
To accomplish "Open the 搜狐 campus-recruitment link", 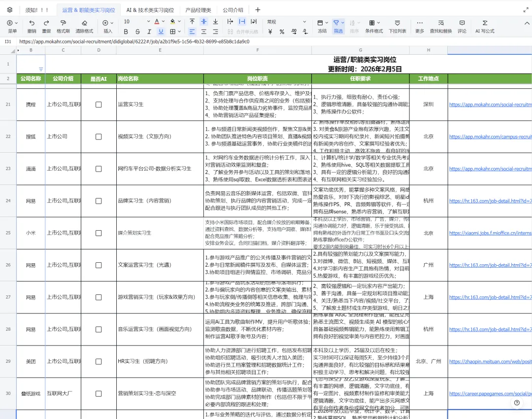I will coord(490,137).
